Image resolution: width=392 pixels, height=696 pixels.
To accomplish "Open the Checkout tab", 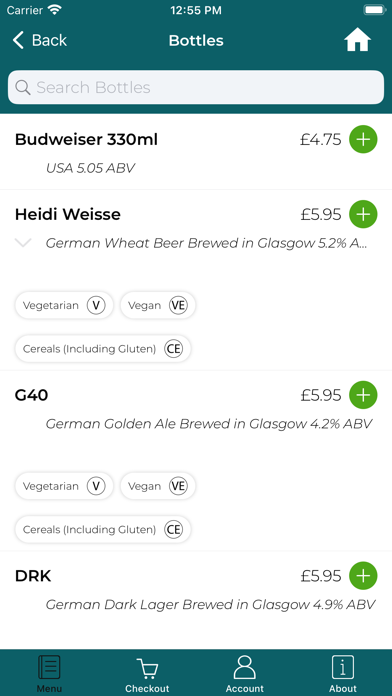I will pyautogui.click(x=147, y=675).
